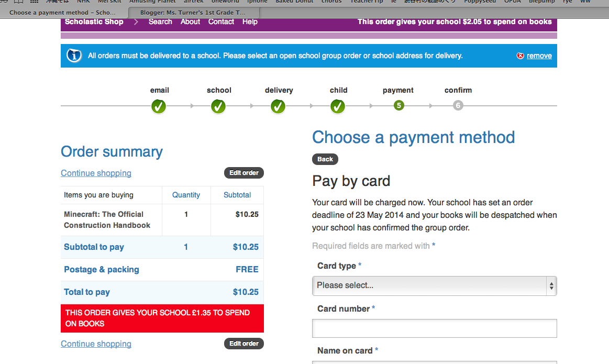Follow Continue shopping link below red banner
The image size is (609, 364).
coord(96,344)
